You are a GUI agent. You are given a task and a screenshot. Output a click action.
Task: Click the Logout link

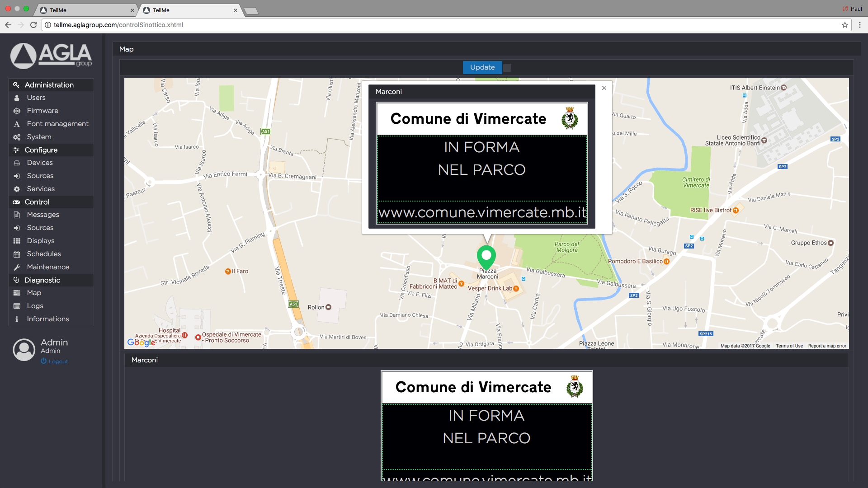point(54,361)
